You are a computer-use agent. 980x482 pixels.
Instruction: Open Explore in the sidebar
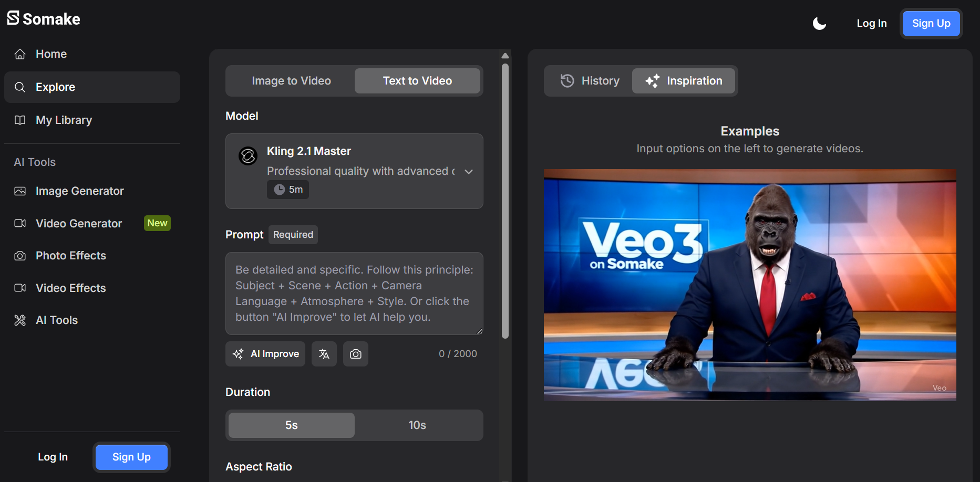(x=92, y=87)
